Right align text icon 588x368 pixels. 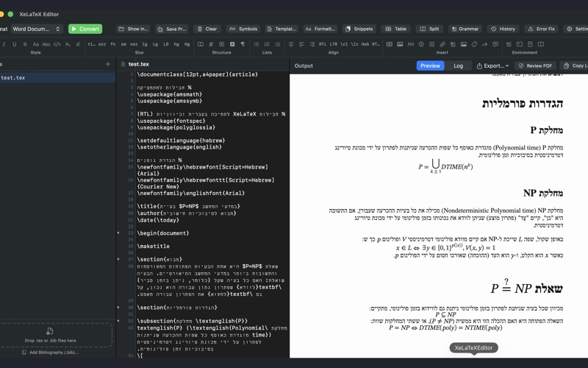(312, 44)
